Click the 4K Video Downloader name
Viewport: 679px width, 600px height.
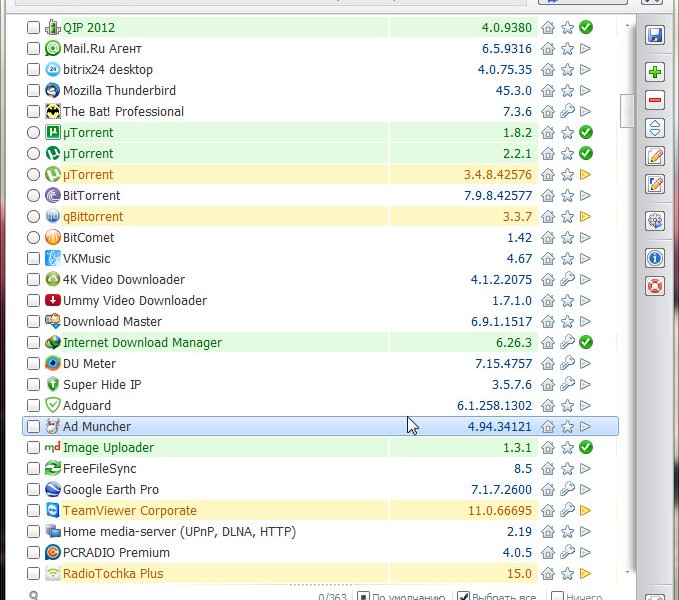click(124, 279)
